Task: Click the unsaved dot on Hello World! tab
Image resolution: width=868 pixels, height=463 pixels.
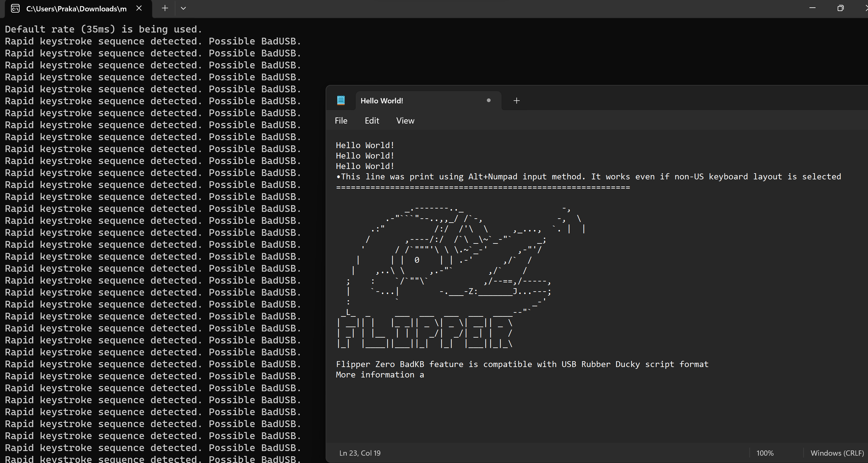Action: (x=489, y=100)
